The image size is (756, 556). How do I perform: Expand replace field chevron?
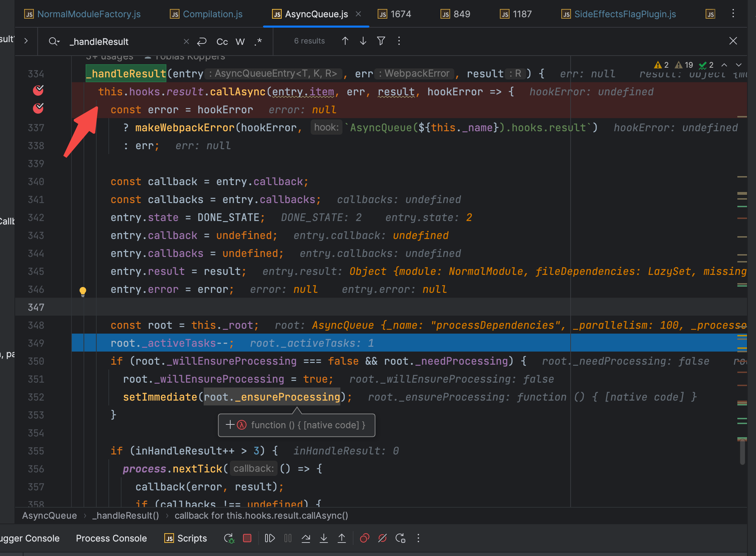[x=26, y=41]
